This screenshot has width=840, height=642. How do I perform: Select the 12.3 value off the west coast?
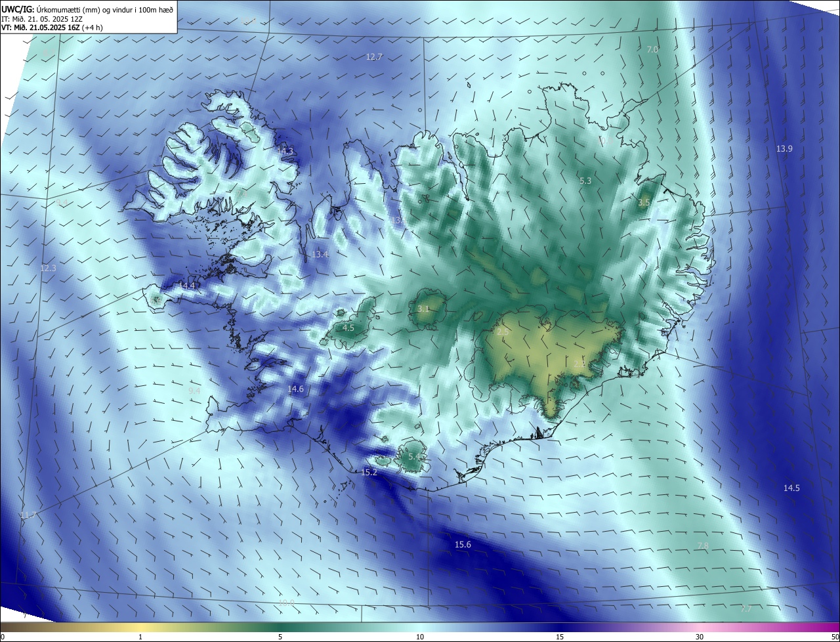coord(48,268)
